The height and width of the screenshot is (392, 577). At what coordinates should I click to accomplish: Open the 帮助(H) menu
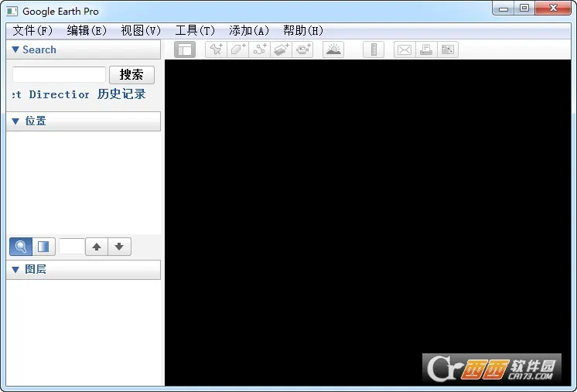coord(303,30)
